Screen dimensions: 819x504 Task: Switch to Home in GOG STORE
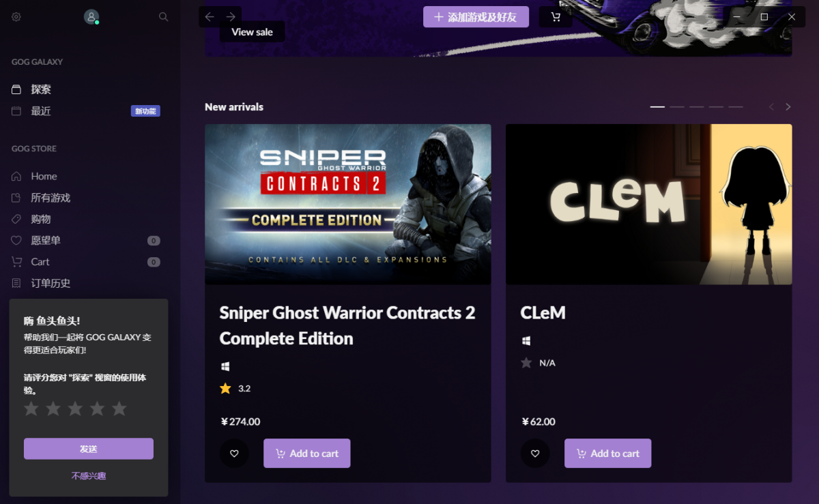(42, 176)
